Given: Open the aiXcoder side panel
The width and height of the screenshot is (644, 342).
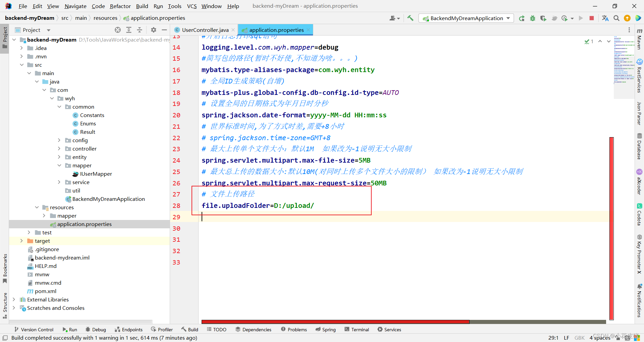Looking at the screenshot, I should 639,182.
